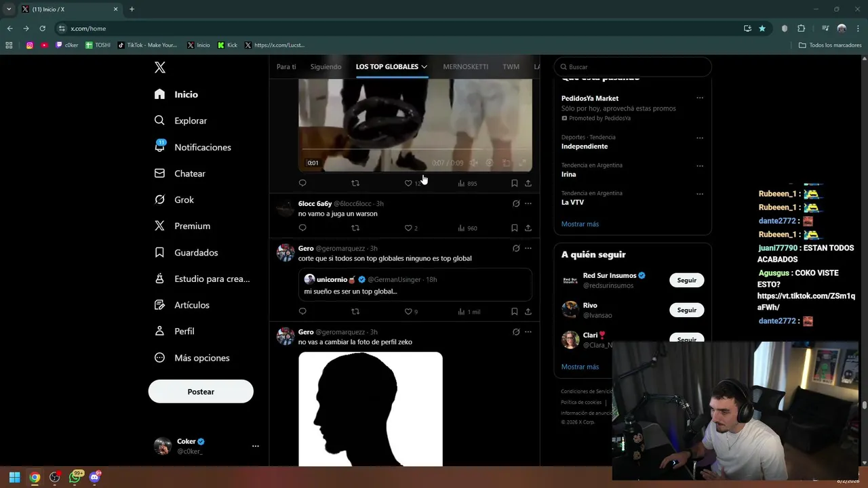Repost the video post
Image resolution: width=868 pixels, height=488 pixels.
(355, 183)
